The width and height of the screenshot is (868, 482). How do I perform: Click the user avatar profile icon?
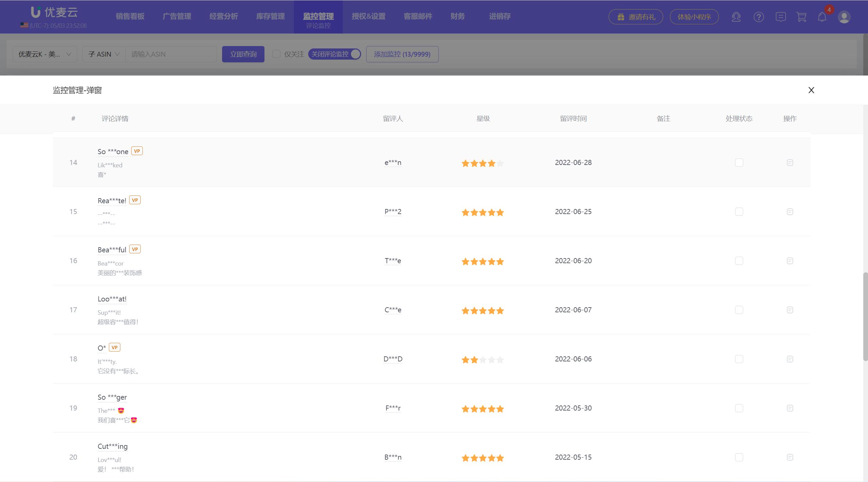coord(844,17)
